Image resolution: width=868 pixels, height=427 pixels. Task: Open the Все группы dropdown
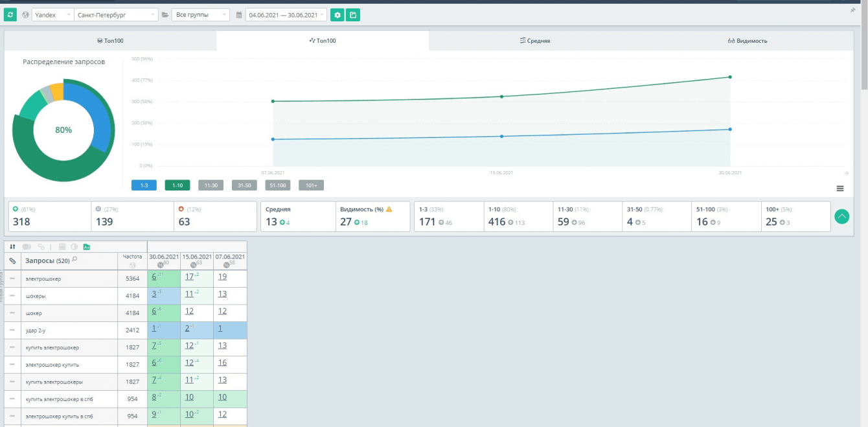pyautogui.click(x=200, y=15)
